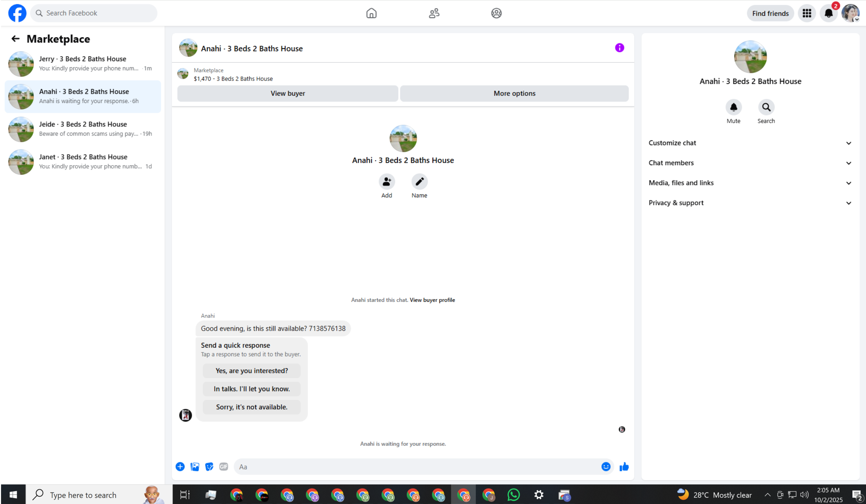Open WhatsApp from the Windows taskbar

pyautogui.click(x=513, y=495)
